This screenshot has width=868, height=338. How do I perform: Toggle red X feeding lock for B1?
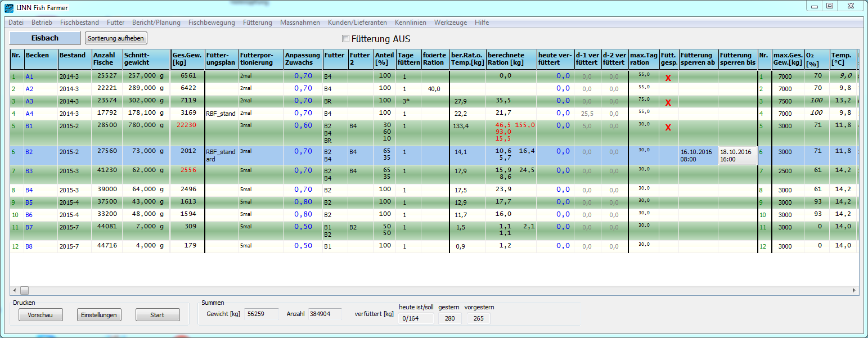click(x=668, y=128)
